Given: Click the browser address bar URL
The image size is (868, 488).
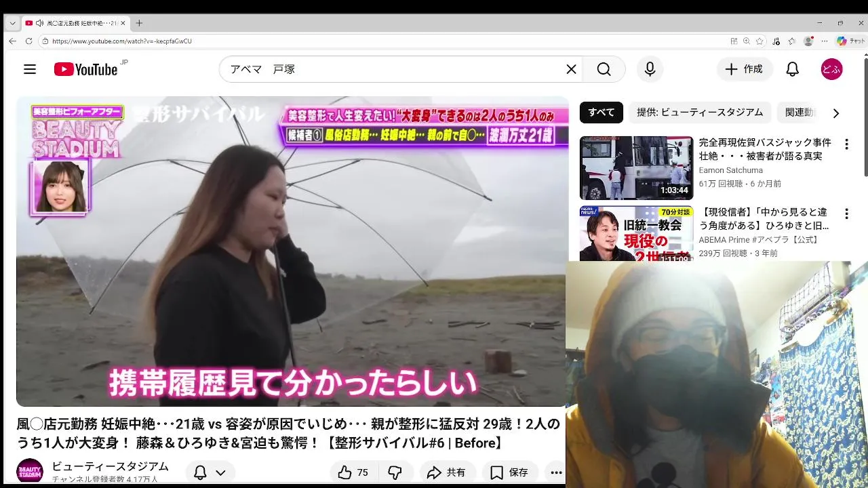Looking at the screenshot, I should pyautogui.click(x=122, y=41).
